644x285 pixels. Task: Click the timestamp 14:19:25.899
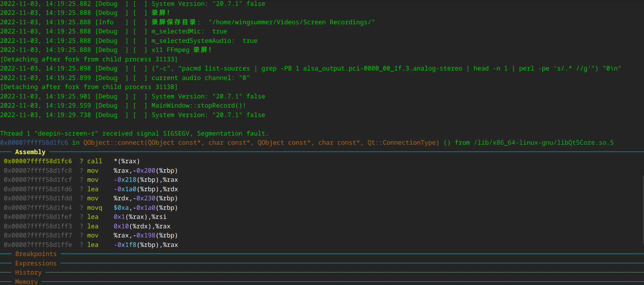(68, 78)
